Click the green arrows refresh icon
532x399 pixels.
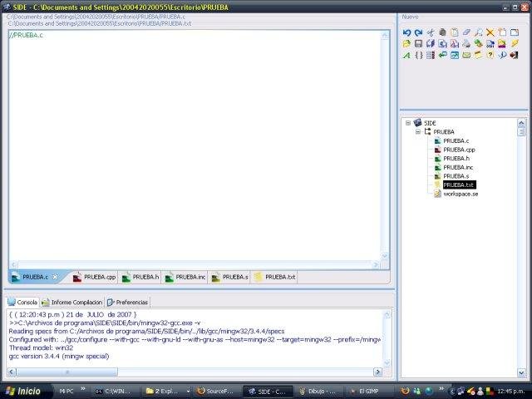click(x=479, y=44)
